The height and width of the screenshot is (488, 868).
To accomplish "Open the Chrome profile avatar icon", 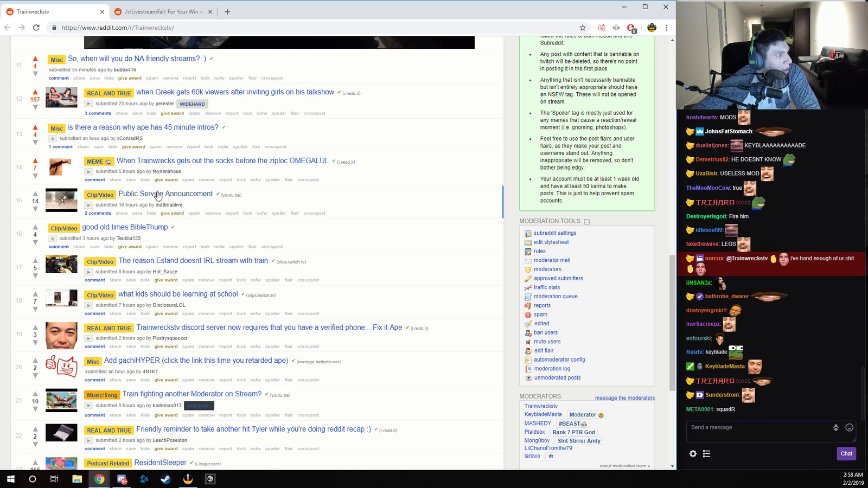I will pyautogui.click(x=652, y=28).
